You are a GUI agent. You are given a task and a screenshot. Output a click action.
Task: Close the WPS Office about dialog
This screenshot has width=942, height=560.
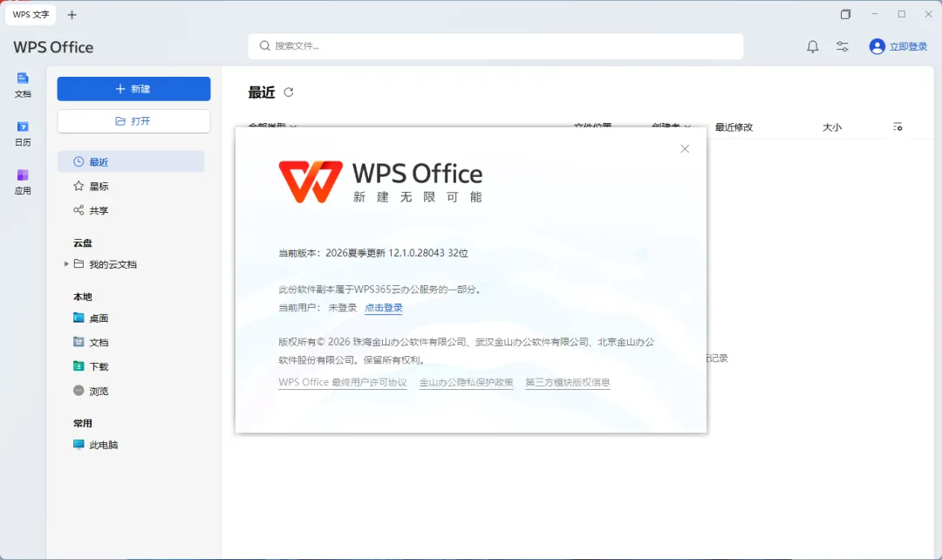[685, 148]
